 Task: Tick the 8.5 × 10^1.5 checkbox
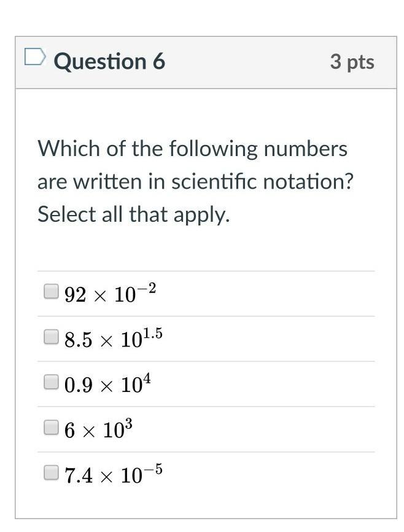51,336
